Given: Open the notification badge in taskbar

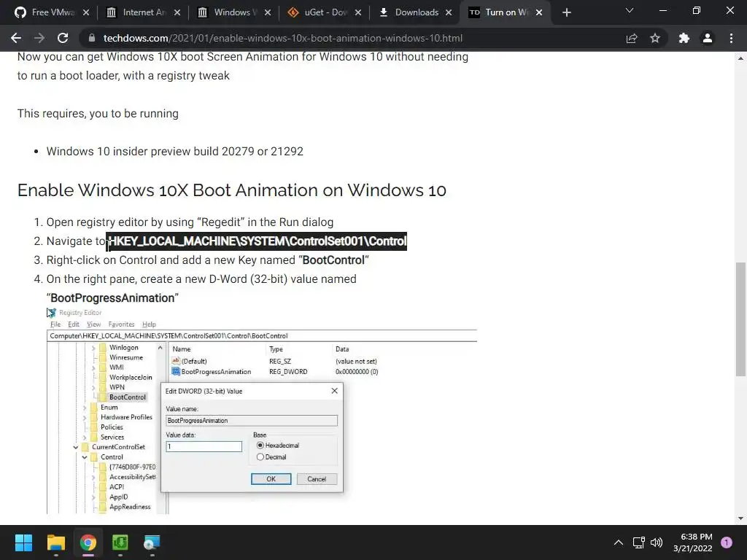Looking at the screenshot, I should (x=727, y=542).
